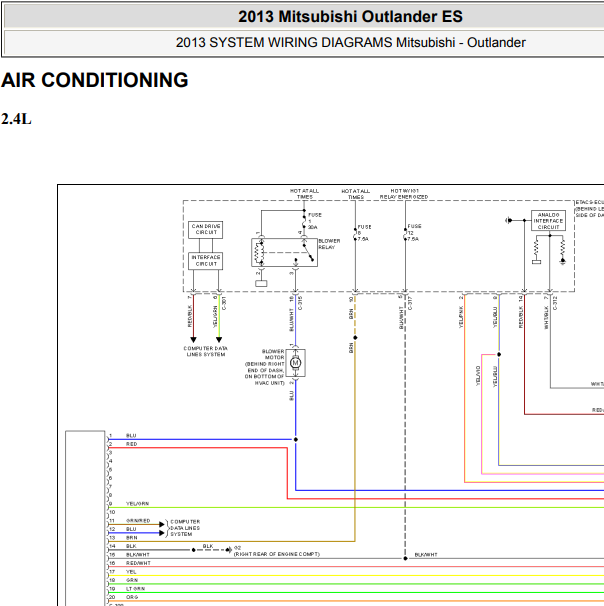Click the BLOWER RELAY label
Screen dimensions: 604x606
pos(329,244)
